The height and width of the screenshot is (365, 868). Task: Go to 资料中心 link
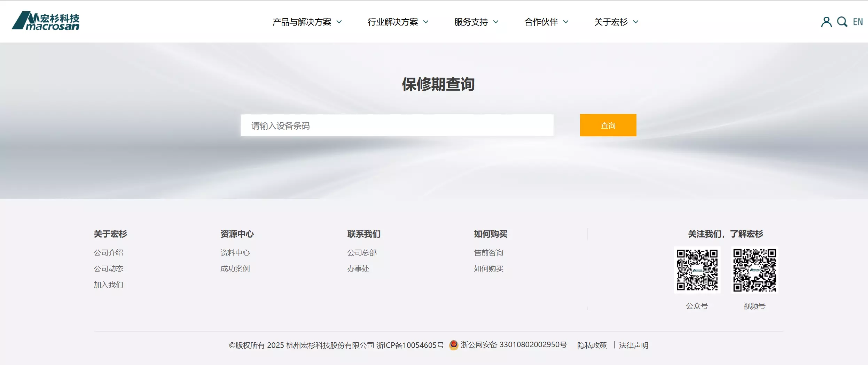[x=235, y=252]
